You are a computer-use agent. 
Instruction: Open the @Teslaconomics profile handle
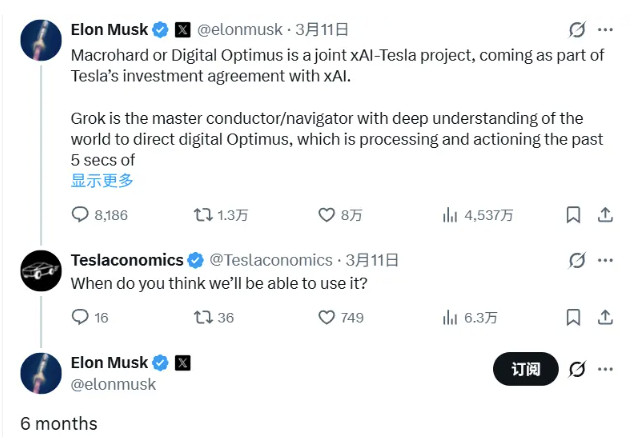(270, 260)
